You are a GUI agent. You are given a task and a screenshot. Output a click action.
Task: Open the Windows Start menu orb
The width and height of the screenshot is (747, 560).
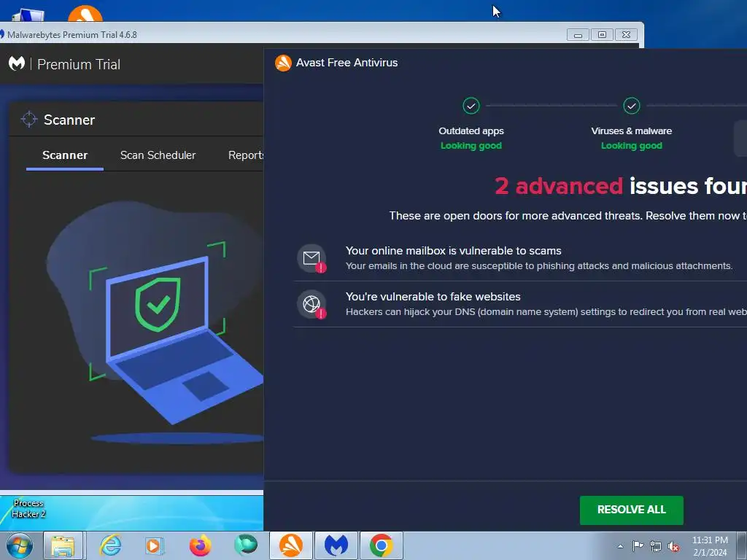coord(20,545)
